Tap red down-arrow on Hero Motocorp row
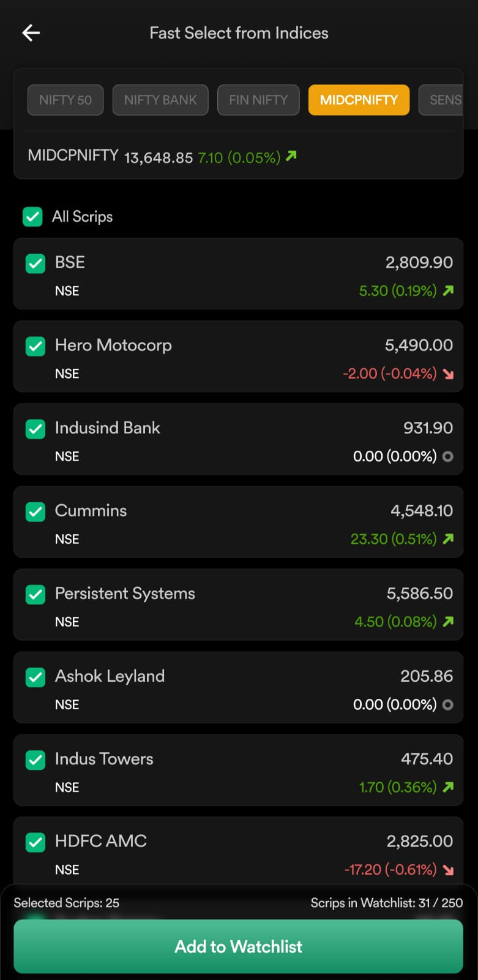478x980 pixels. [x=449, y=374]
